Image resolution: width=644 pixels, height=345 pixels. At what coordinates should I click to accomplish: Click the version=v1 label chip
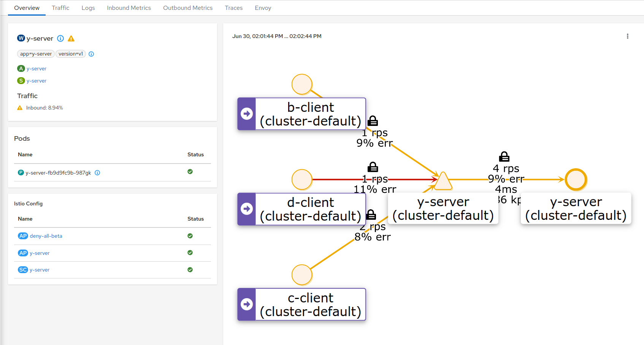71,54
